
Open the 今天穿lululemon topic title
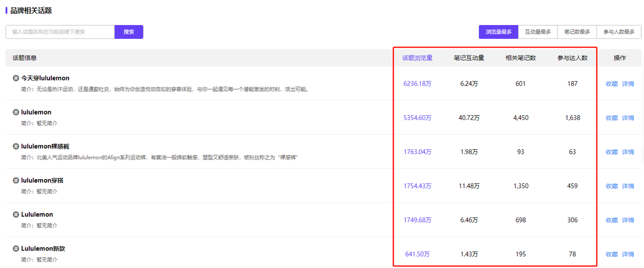[x=45, y=78]
